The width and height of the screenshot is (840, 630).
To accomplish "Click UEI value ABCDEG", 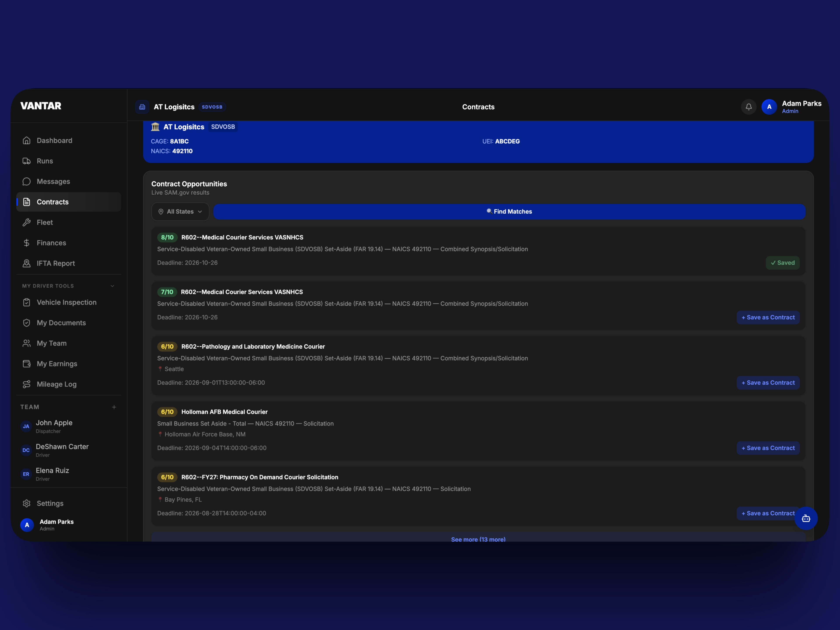I will click(x=507, y=141).
